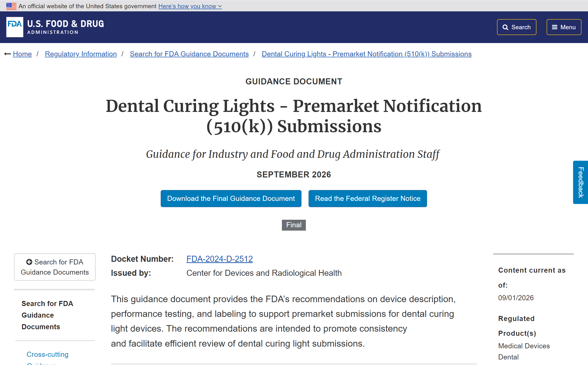The height and width of the screenshot is (365, 588).
Task: Click the US flag icon in banner
Action: click(11, 6)
